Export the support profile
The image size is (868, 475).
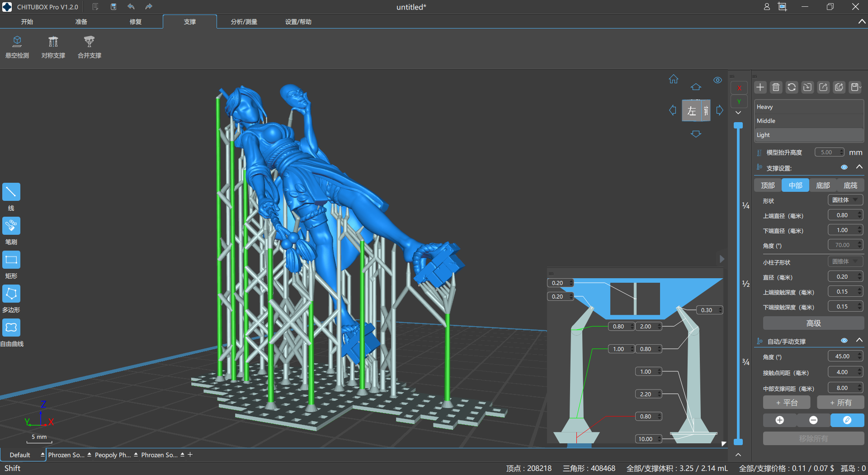click(x=823, y=87)
